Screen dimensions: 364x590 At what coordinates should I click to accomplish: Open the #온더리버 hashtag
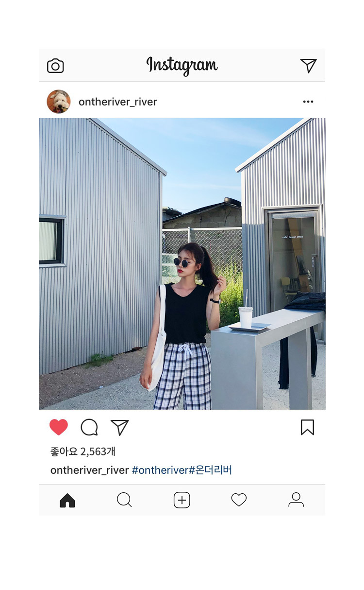tap(211, 470)
